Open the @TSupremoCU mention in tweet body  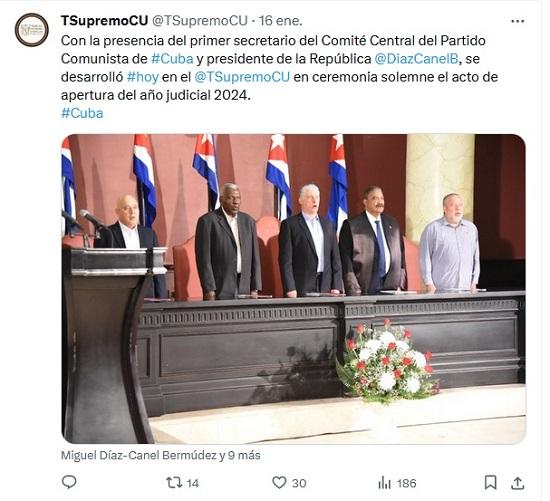[x=242, y=77]
